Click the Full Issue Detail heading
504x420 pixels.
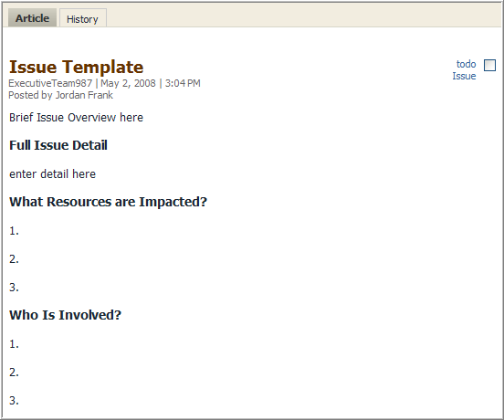58,145
